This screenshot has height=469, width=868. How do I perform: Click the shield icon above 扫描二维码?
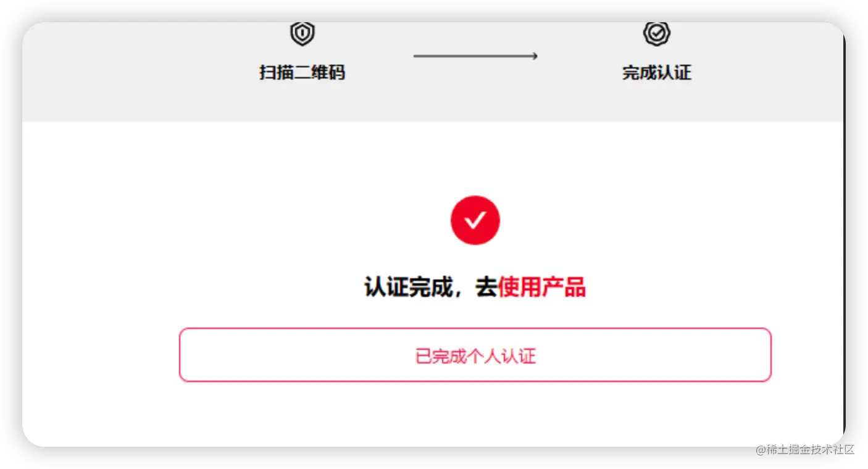[303, 33]
